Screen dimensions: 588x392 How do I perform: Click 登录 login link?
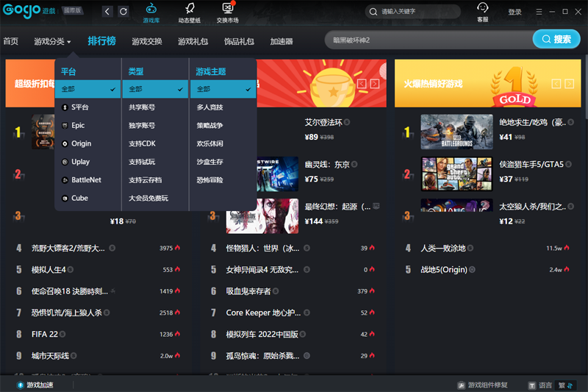(515, 12)
